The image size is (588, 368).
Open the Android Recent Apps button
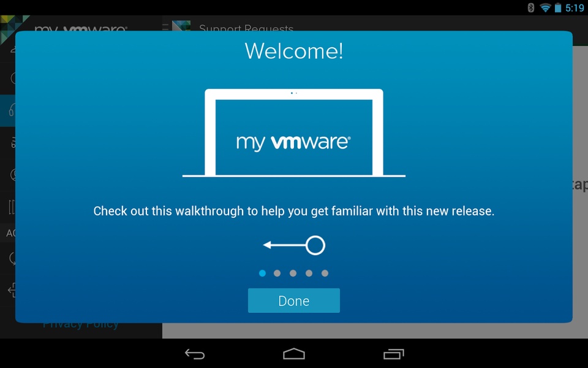(x=393, y=354)
